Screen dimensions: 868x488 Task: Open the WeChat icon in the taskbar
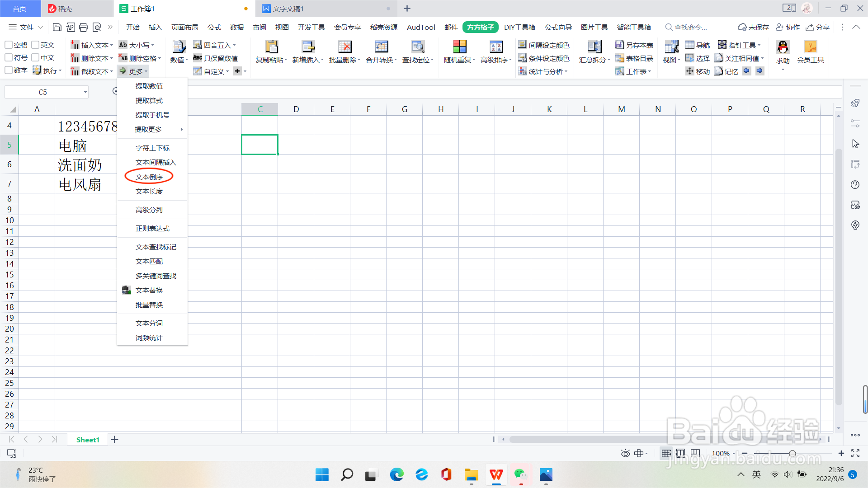click(520, 475)
